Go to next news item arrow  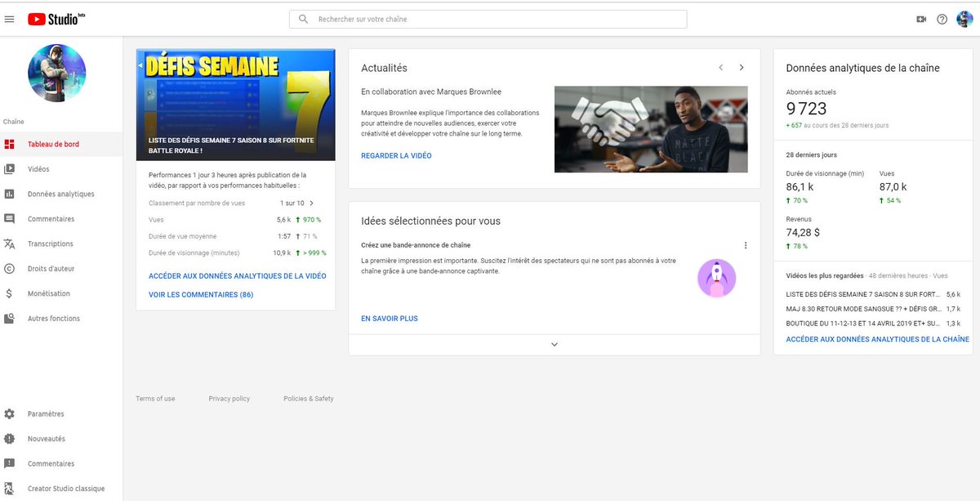click(x=742, y=68)
